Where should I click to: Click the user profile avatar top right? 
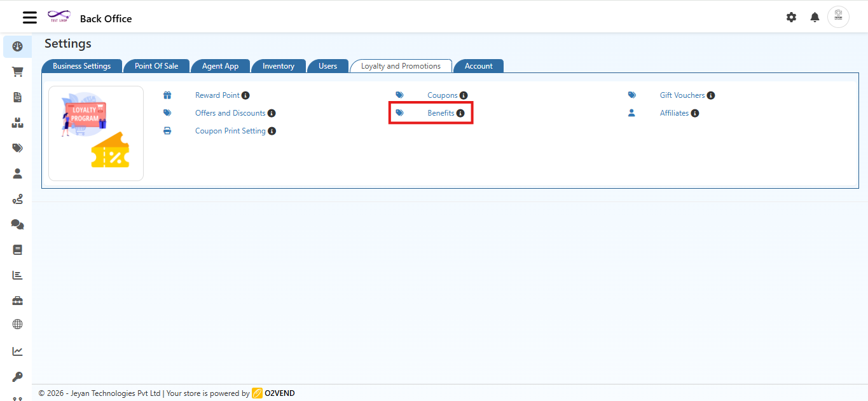coord(838,17)
